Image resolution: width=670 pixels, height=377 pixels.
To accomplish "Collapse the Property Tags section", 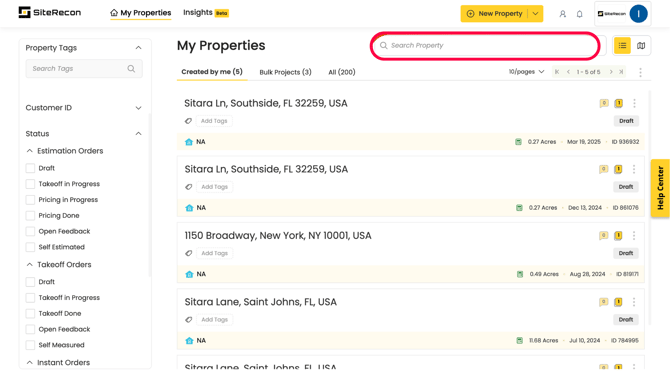I will tap(138, 47).
